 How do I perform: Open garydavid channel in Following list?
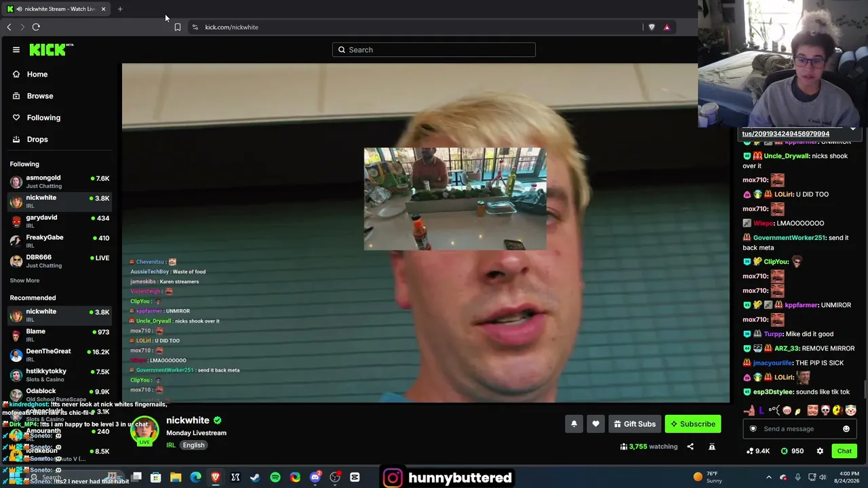coord(60,221)
